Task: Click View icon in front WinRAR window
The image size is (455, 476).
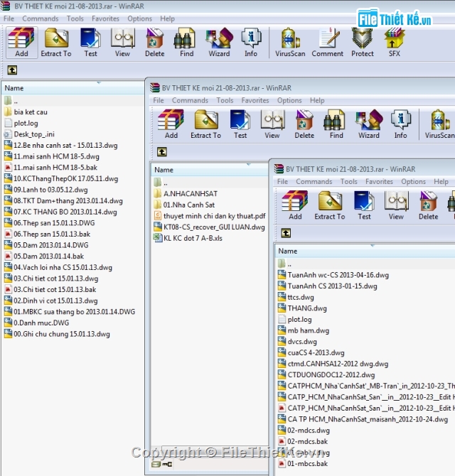Action: pyautogui.click(x=396, y=205)
